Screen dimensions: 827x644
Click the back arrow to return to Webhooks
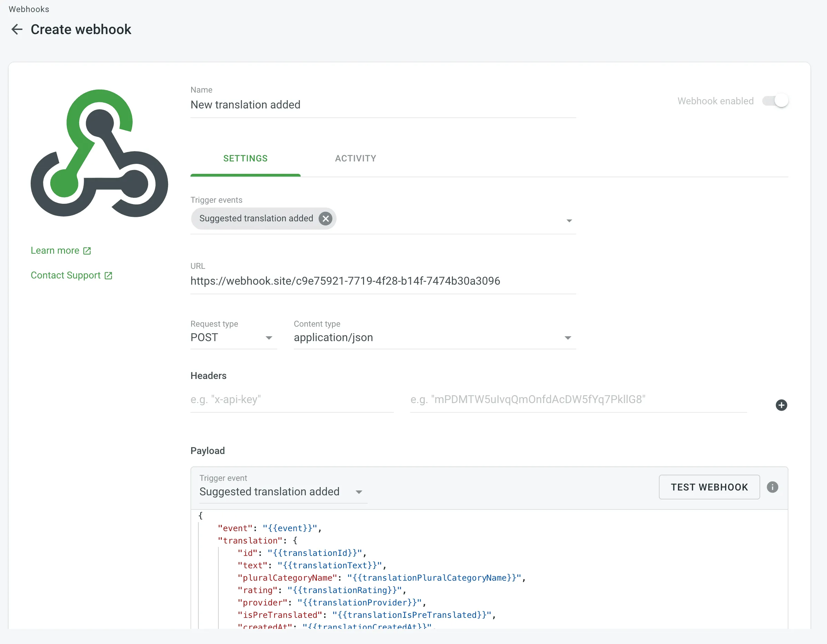(x=17, y=29)
